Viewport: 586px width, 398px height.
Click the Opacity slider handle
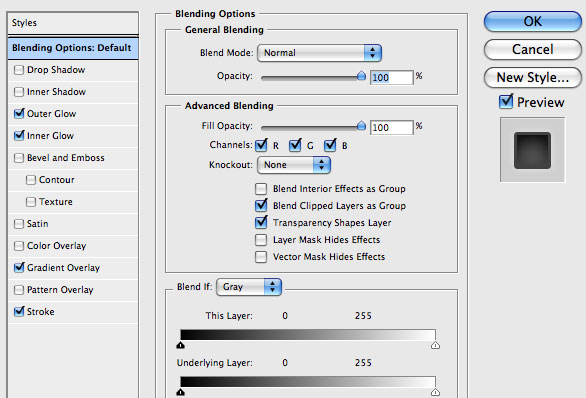[x=361, y=76]
